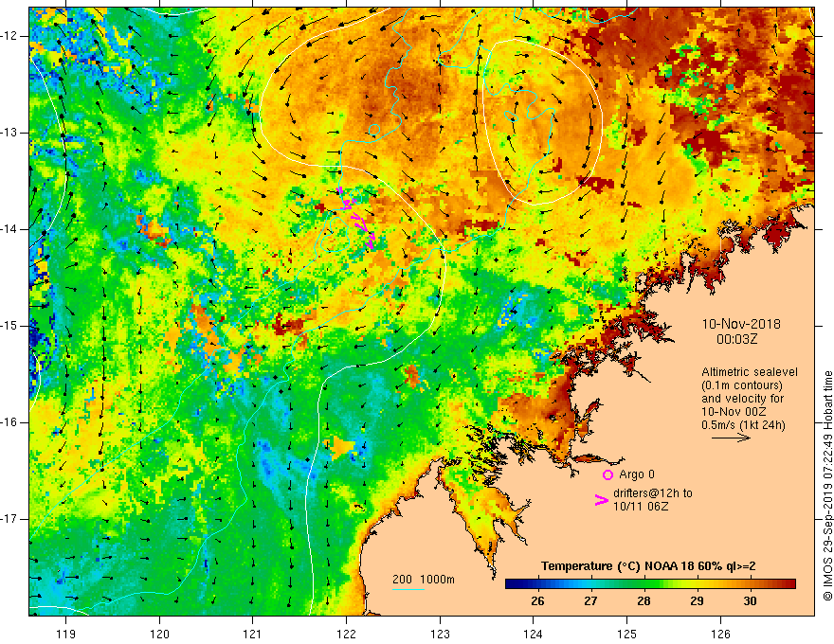The width and height of the screenshot is (834, 644).
Task: Click the colorbar tick label 28
Action: (x=644, y=601)
